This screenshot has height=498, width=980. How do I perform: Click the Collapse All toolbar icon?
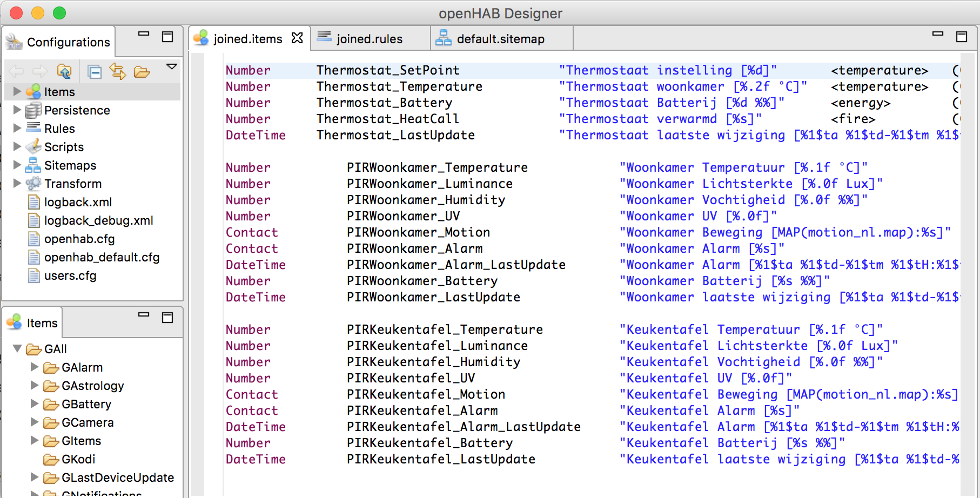coord(95,72)
